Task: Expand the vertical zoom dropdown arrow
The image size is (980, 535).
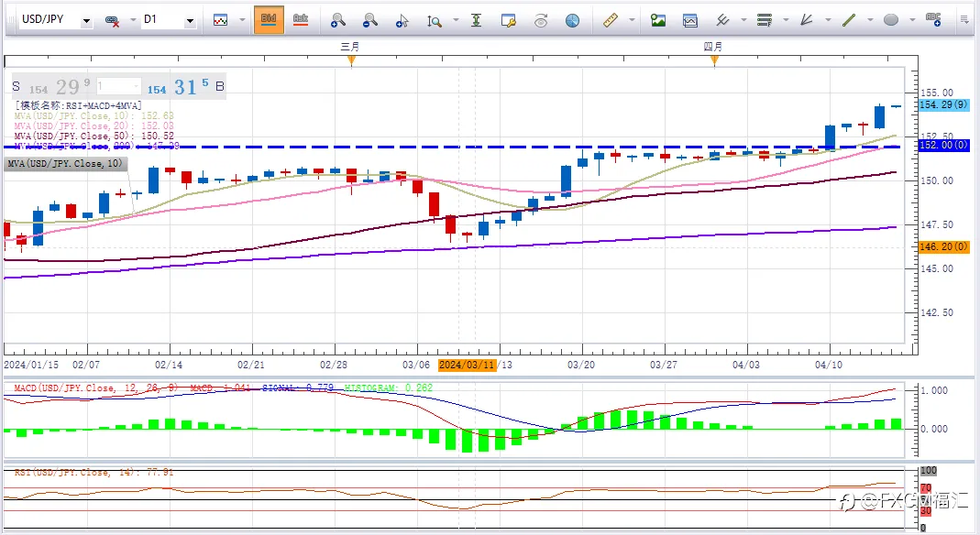Action: tap(456, 20)
